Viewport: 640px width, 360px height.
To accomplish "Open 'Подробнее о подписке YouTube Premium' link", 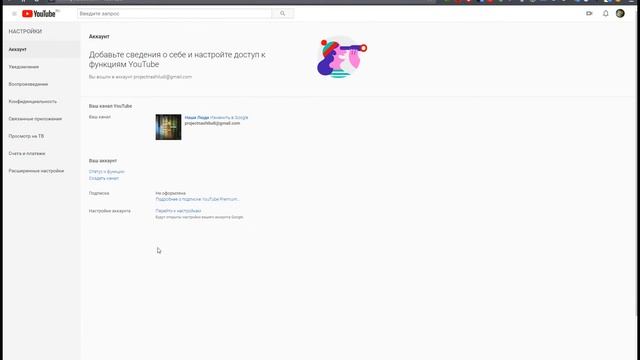I will [x=197, y=199].
